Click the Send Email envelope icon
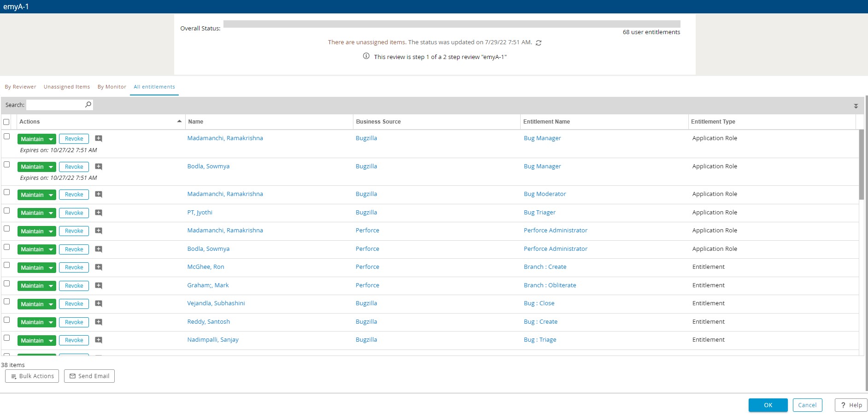The width and height of the screenshot is (868, 415). tap(72, 376)
